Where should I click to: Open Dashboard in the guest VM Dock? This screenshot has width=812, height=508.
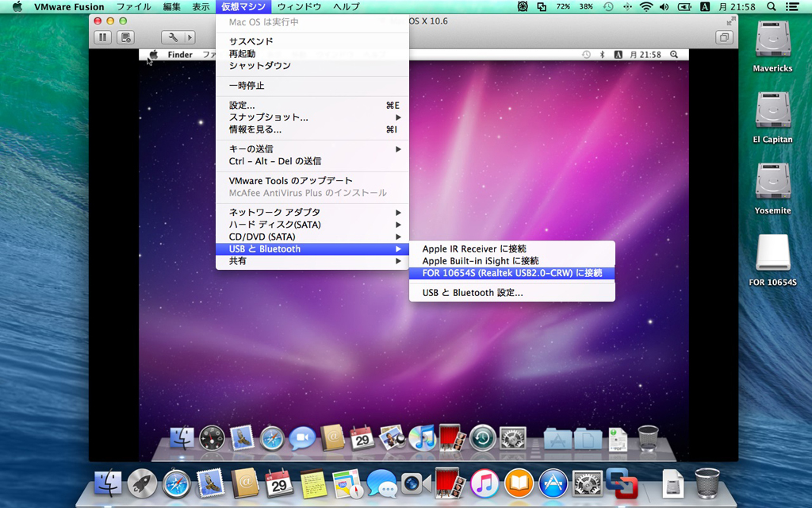coord(212,438)
